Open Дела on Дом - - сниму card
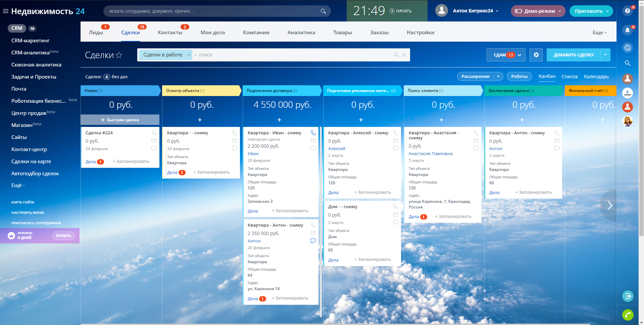The width and height of the screenshot is (644, 325). coord(333,260)
